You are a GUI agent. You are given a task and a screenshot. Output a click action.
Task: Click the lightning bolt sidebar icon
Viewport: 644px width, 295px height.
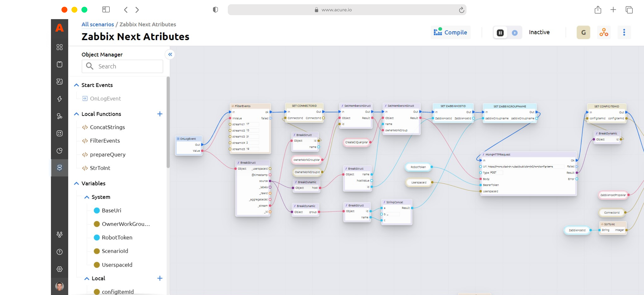tap(60, 99)
